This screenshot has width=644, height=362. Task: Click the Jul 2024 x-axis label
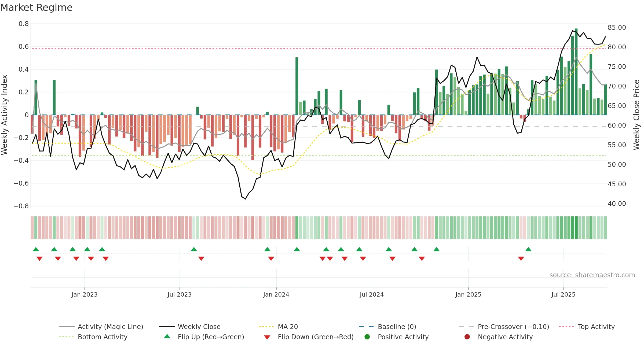tap(372, 294)
